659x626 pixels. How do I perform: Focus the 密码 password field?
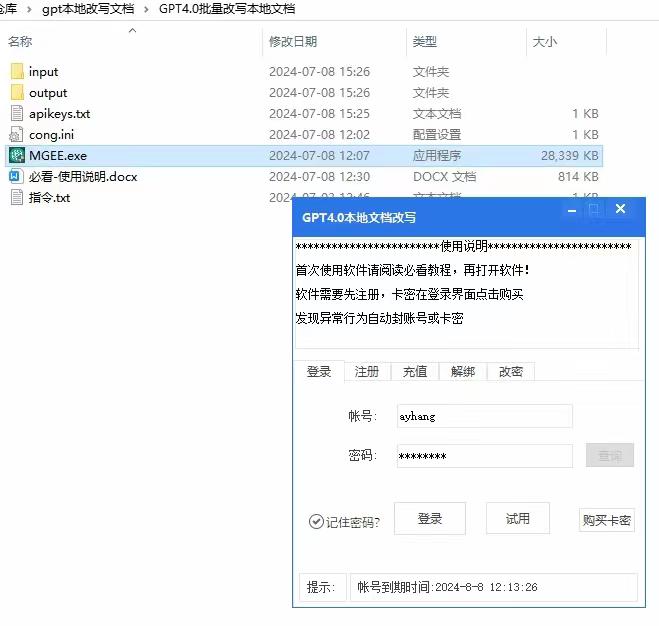[485, 456]
